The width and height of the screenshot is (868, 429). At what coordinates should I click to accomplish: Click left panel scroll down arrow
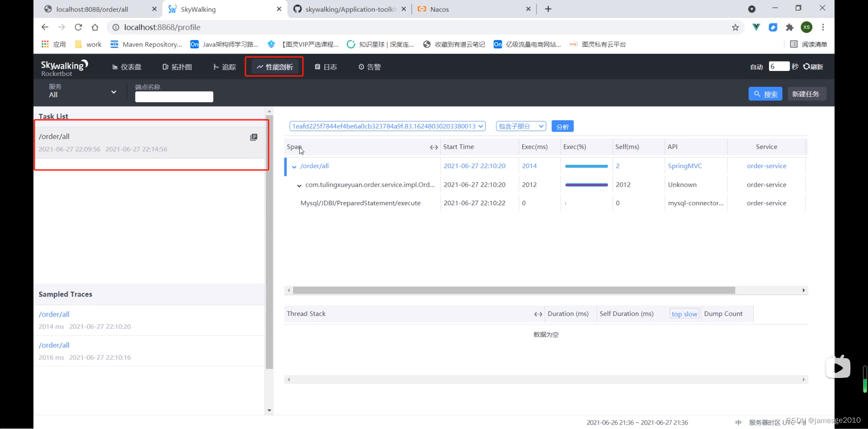269,410
